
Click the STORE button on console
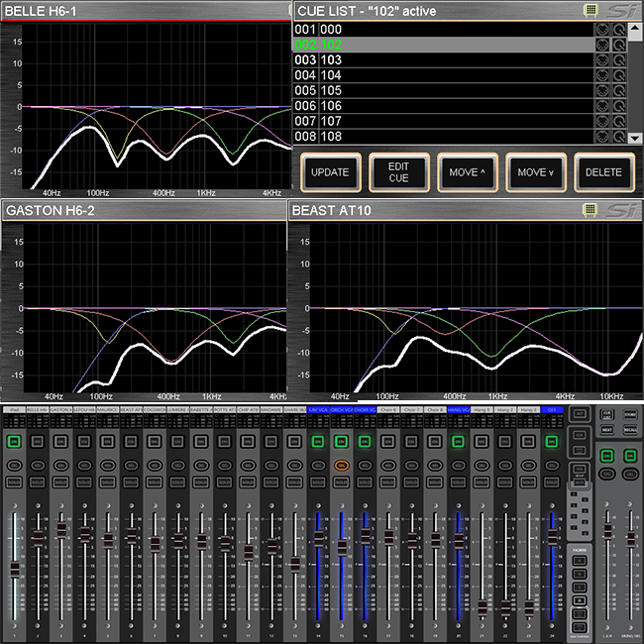click(x=630, y=415)
